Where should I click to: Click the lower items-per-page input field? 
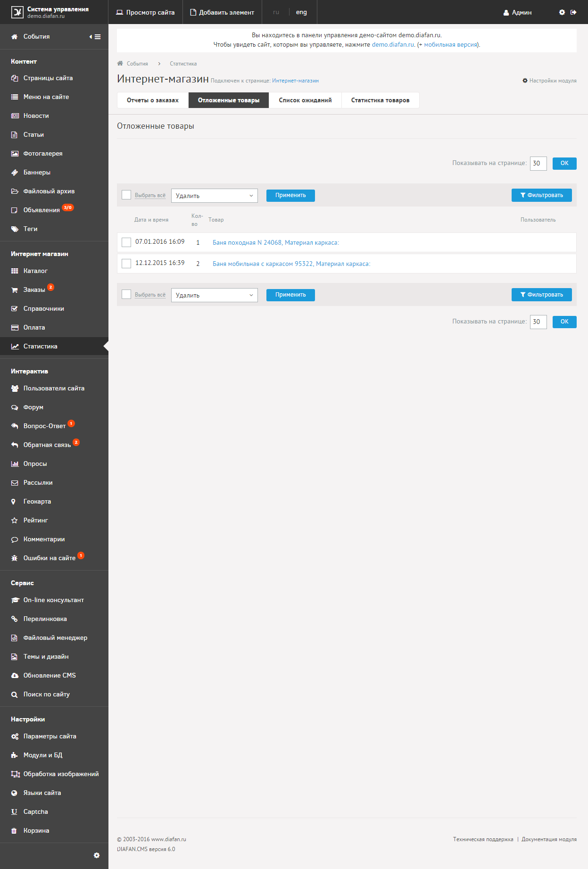(x=538, y=322)
